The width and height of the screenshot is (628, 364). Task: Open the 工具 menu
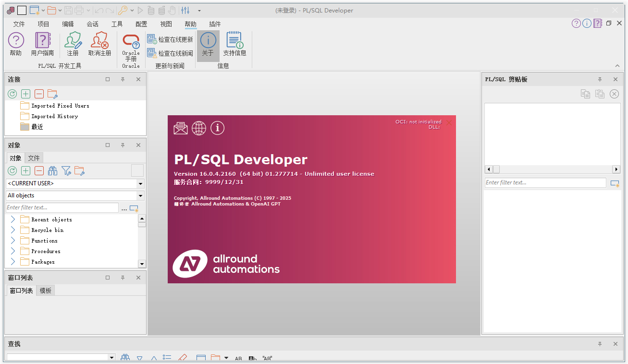coord(117,24)
